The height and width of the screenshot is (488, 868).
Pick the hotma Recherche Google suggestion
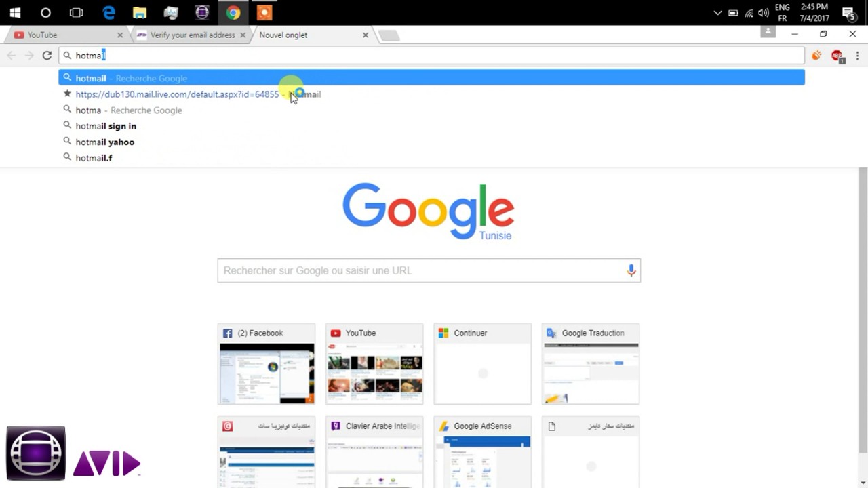coord(431,110)
